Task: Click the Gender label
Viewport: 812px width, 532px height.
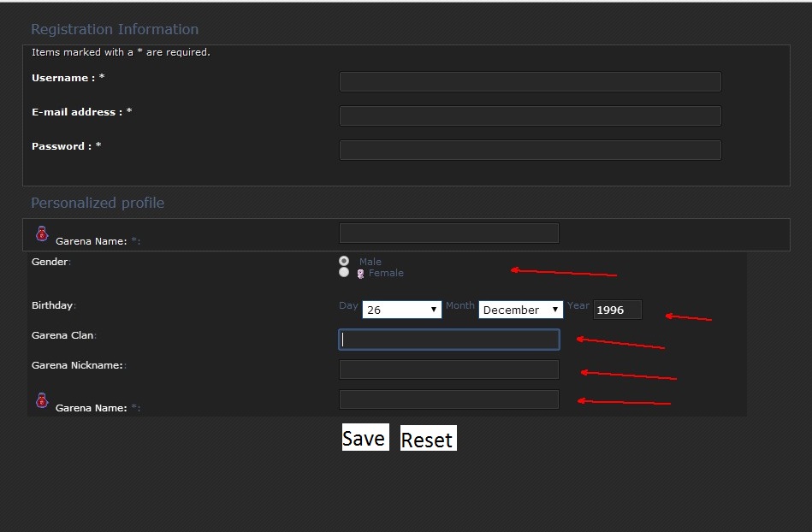Action: coord(50,262)
